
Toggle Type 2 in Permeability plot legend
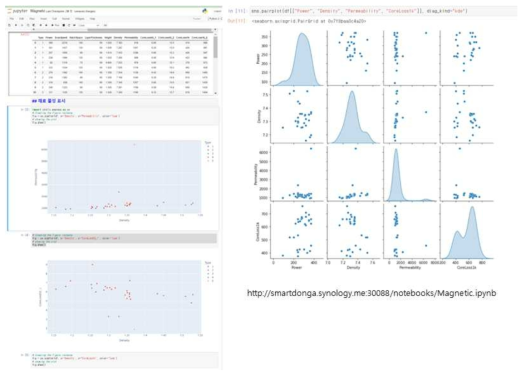[210, 150]
